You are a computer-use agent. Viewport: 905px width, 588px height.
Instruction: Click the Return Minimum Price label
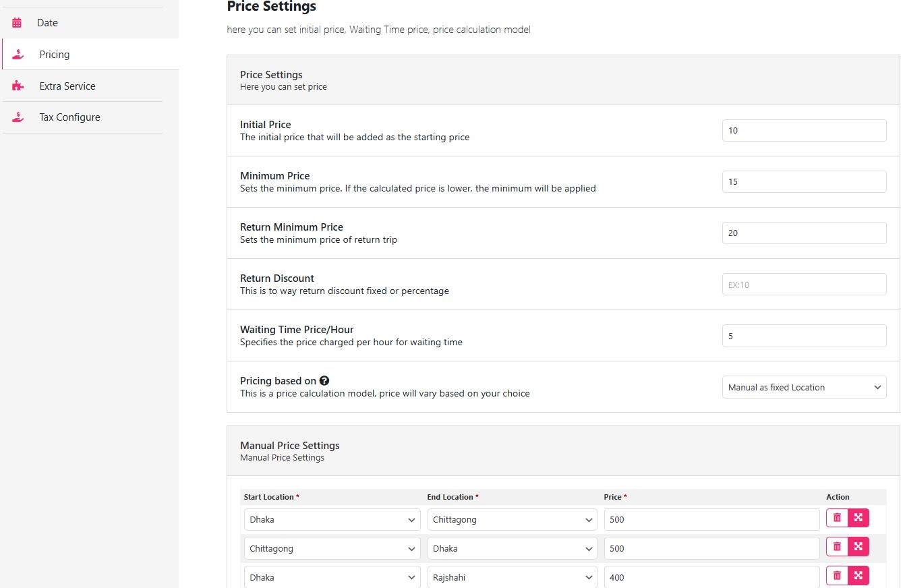click(x=291, y=227)
